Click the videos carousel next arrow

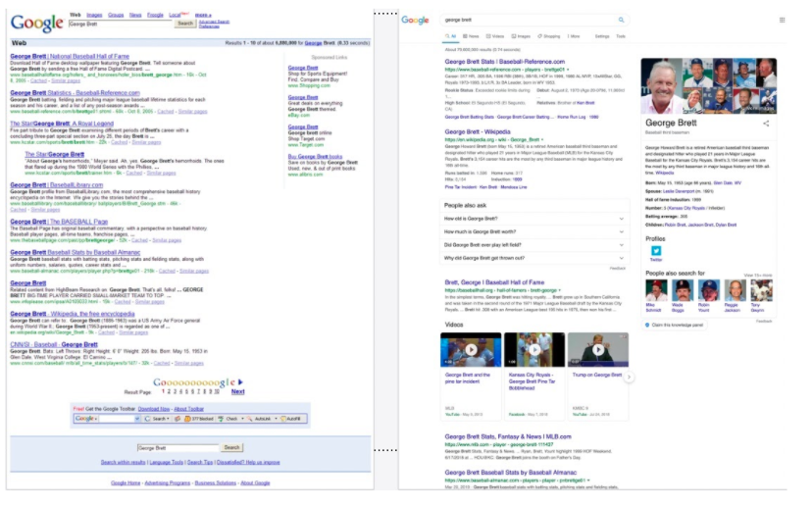point(629,377)
